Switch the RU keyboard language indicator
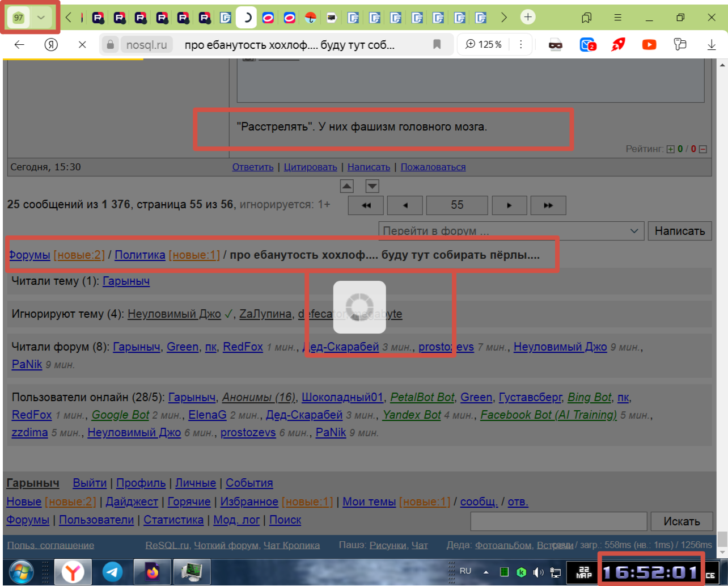Screen dimensions: 728x586 pos(465,571)
